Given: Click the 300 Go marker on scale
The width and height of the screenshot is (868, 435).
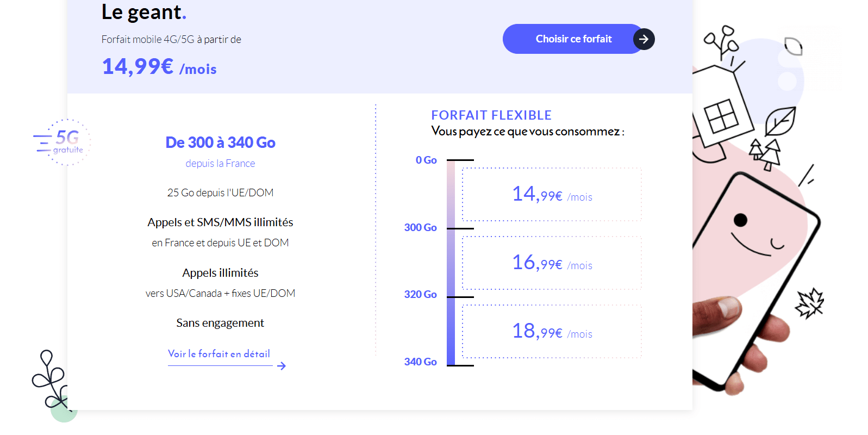Looking at the screenshot, I should coord(420,228).
